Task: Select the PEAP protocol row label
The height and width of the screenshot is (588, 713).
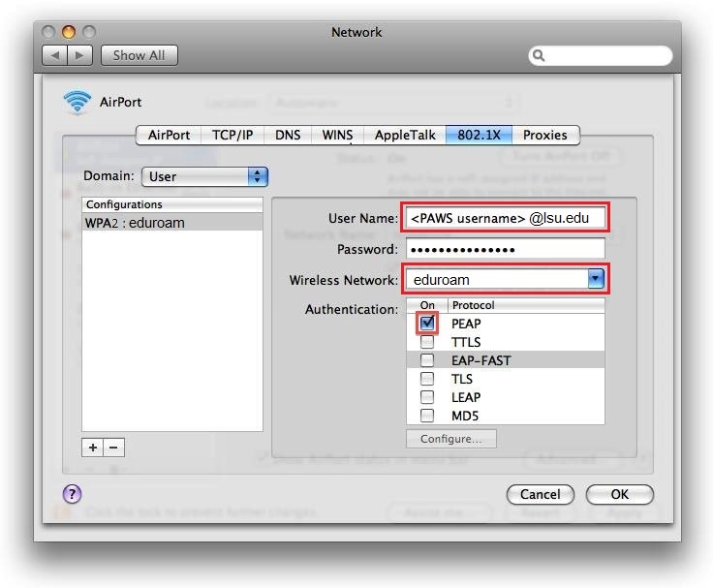Action: tap(466, 324)
